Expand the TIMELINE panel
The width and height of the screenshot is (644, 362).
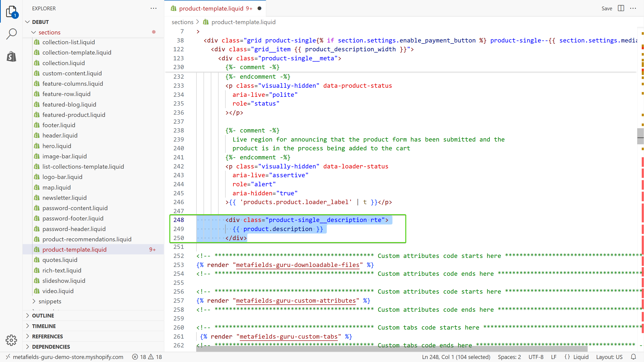coord(44,326)
